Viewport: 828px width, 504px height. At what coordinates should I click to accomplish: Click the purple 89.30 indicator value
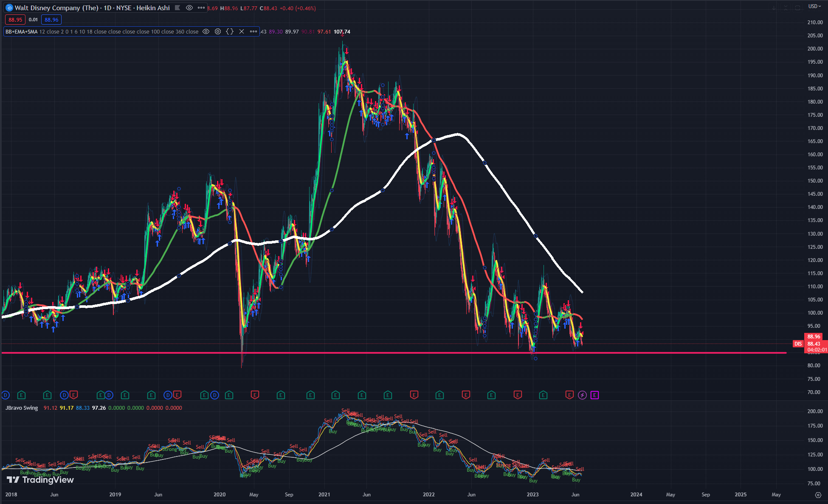pos(276,32)
